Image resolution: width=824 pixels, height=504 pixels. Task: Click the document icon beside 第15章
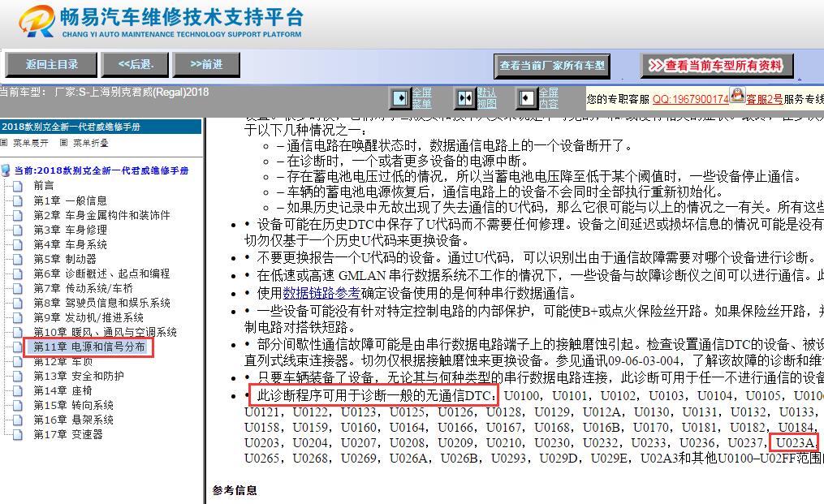pos(18,406)
